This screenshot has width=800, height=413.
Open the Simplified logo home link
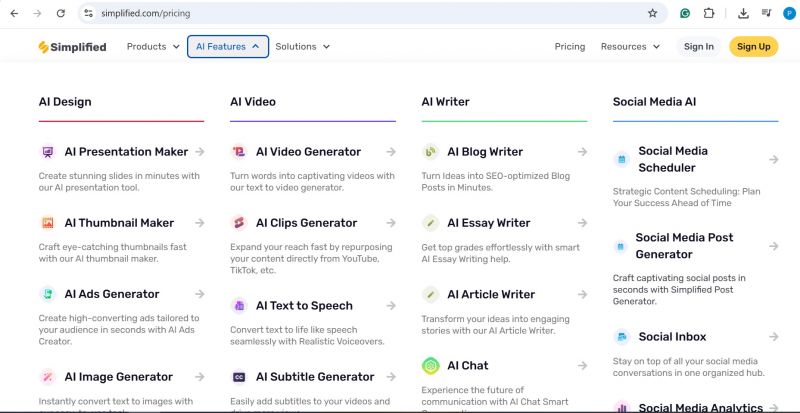coord(72,47)
